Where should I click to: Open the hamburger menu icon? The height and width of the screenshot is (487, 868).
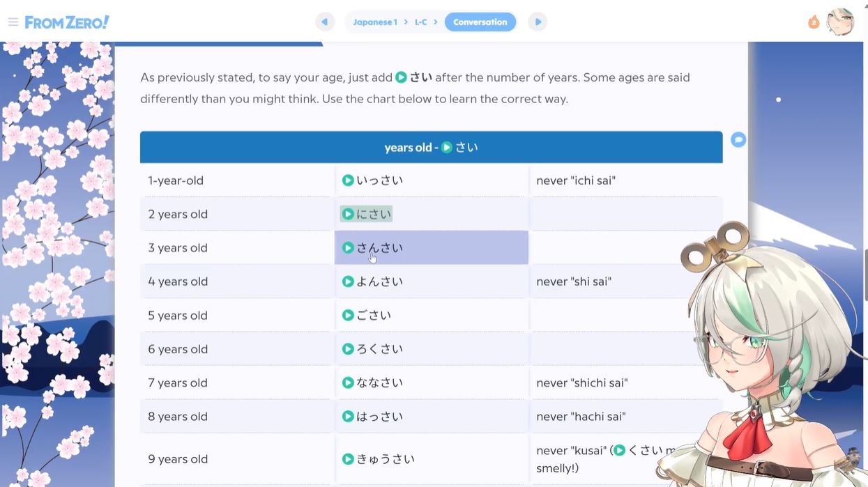[13, 22]
